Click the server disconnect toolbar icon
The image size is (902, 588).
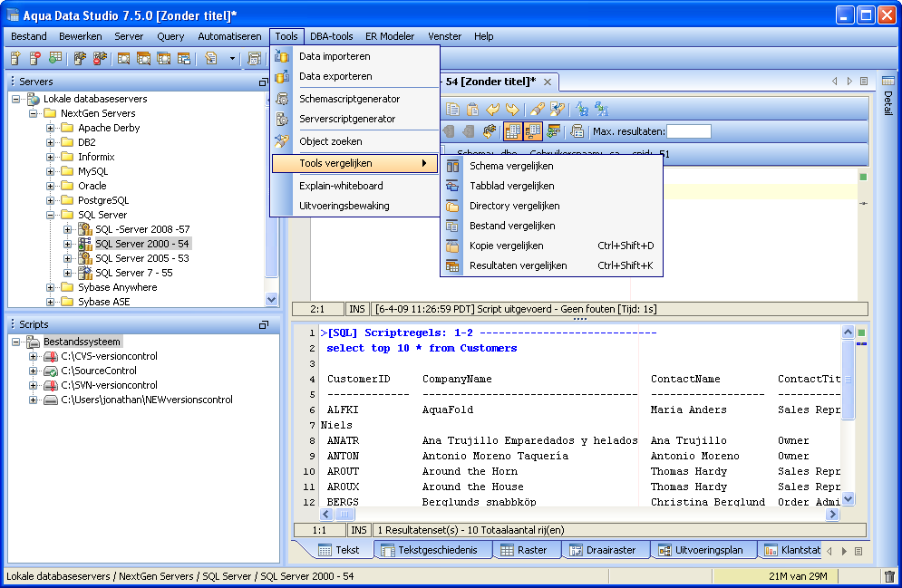click(x=100, y=58)
